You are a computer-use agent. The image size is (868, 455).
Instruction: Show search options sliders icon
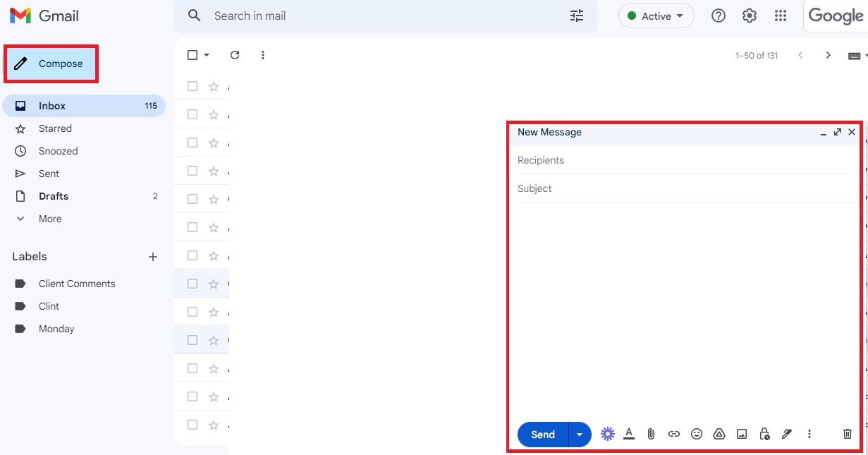coord(577,16)
